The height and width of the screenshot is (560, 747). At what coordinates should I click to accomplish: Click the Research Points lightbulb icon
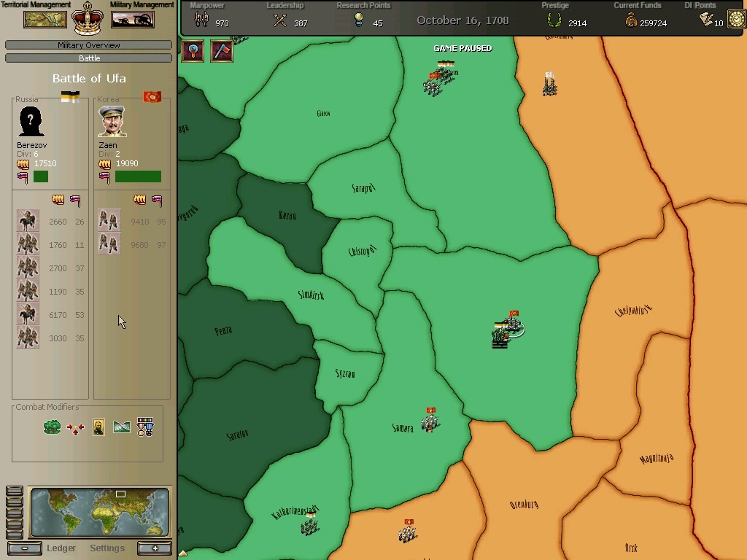(x=359, y=20)
